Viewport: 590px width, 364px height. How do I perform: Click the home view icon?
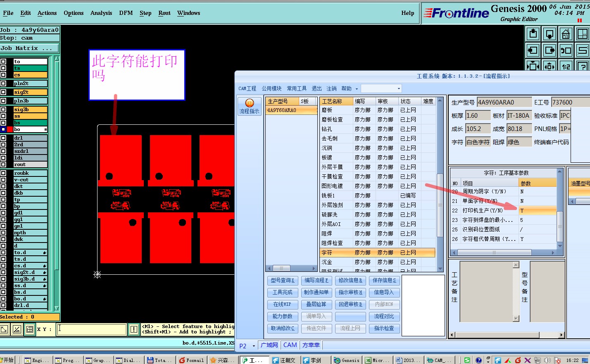[566, 34]
